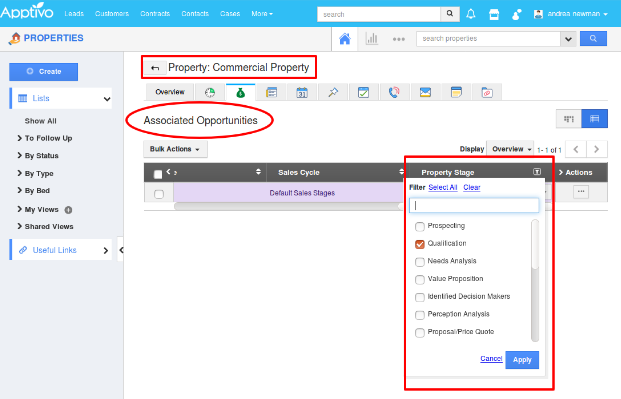Click the My Views info icon
The image size is (621, 399).
[68, 210]
